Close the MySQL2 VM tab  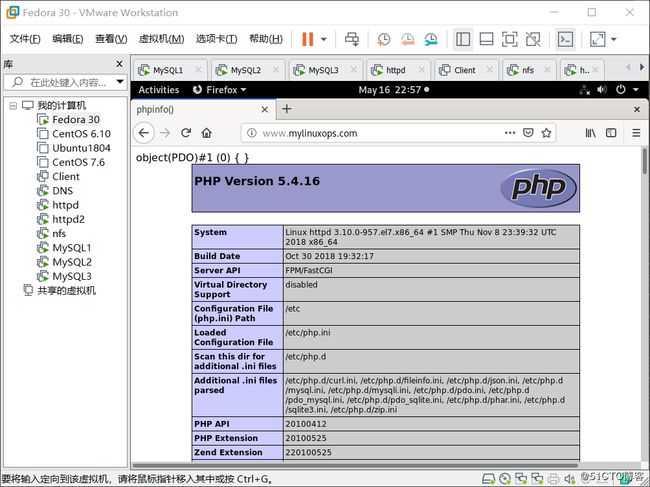tap(276, 70)
